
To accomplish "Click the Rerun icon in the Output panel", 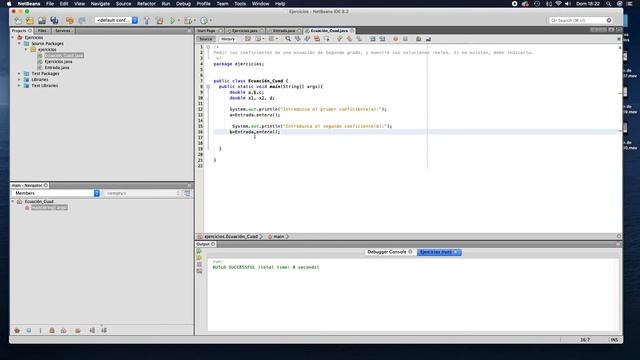I will click(199, 251).
